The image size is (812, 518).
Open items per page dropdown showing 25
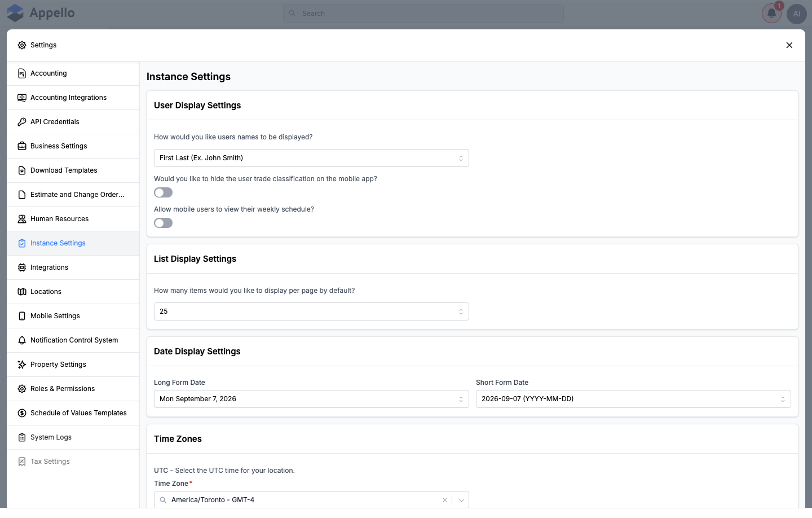coord(311,311)
